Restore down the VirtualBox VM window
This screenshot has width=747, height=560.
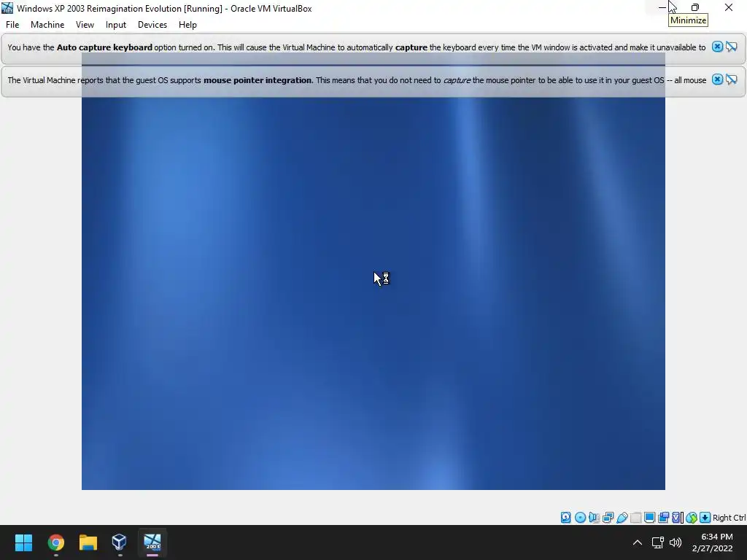(x=695, y=7)
